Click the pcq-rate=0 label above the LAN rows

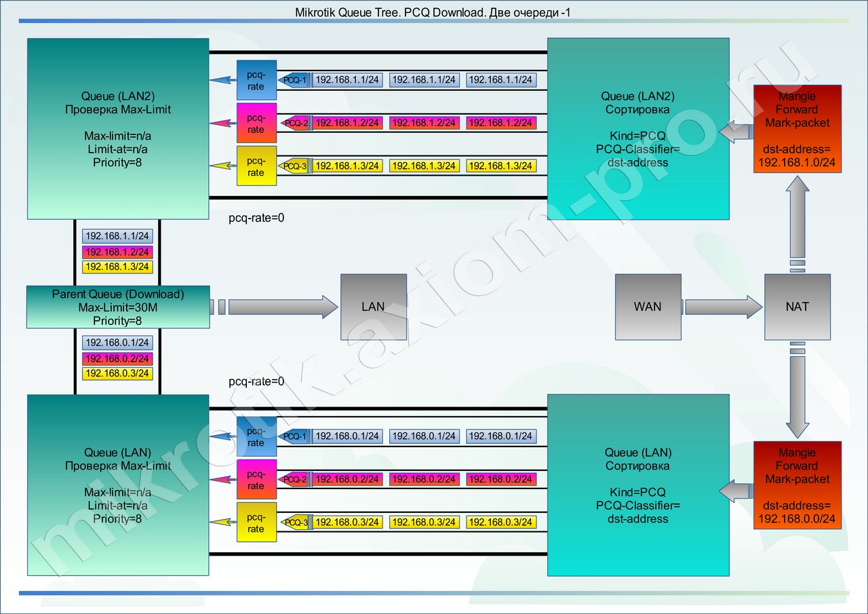(257, 382)
